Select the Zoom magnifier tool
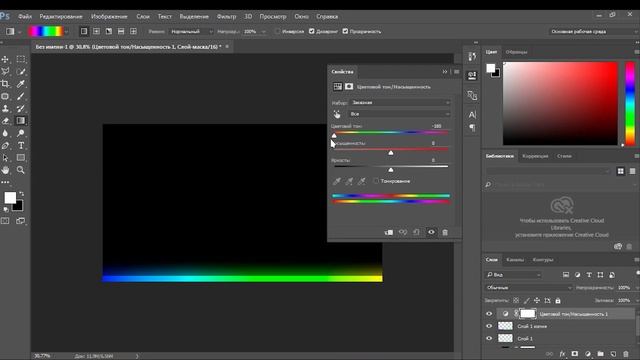 pos(21,170)
